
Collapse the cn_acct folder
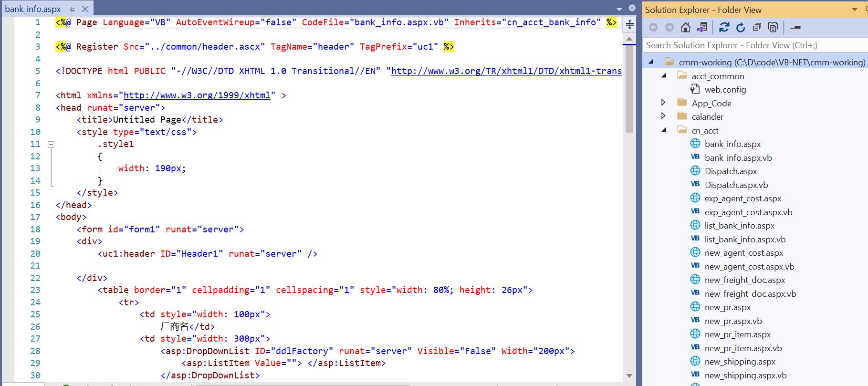coord(664,130)
